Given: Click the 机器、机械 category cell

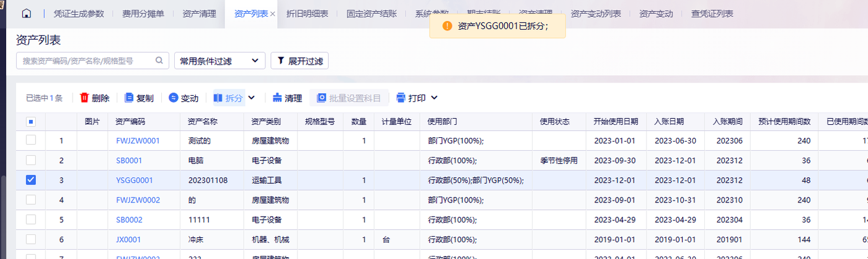Looking at the screenshot, I should tap(270, 239).
